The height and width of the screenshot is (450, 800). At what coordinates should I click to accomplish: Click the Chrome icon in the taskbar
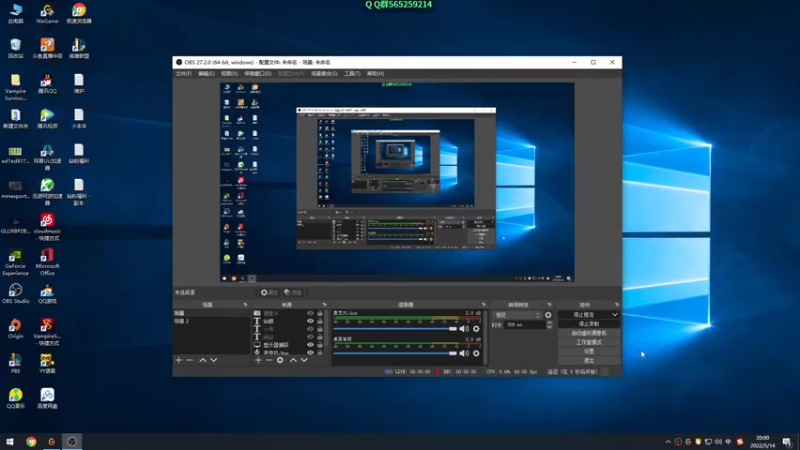point(31,441)
